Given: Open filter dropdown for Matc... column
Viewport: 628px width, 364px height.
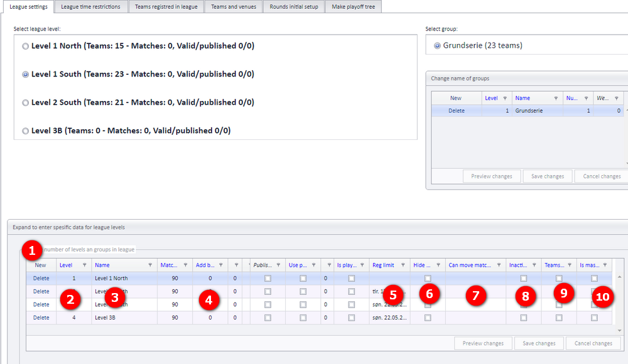Looking at the screenshot, I should click(x=185, y=265).
